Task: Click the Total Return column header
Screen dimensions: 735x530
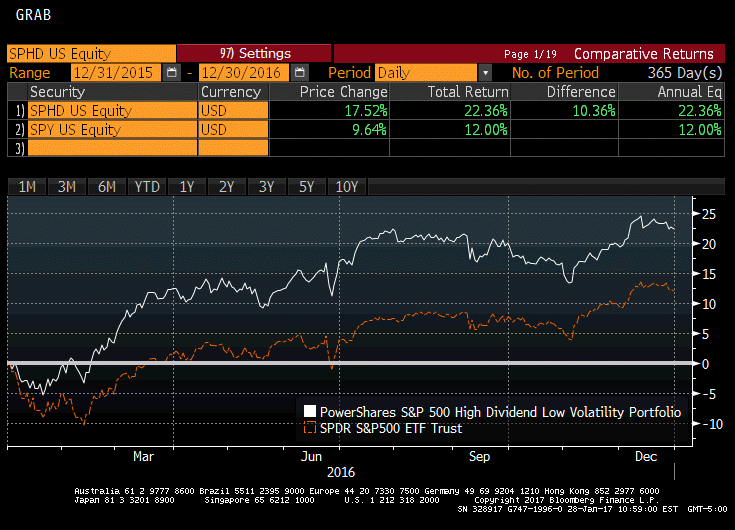Action: (450, 92)
